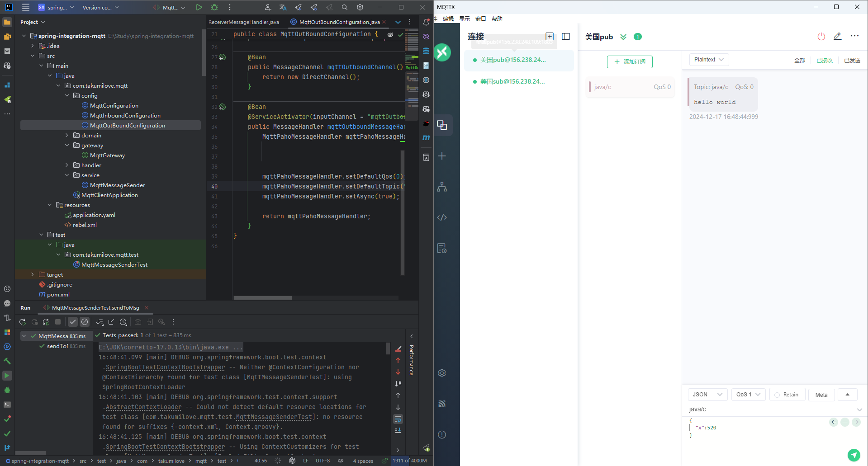Click the 添加订阅 button

coord(629,62)
